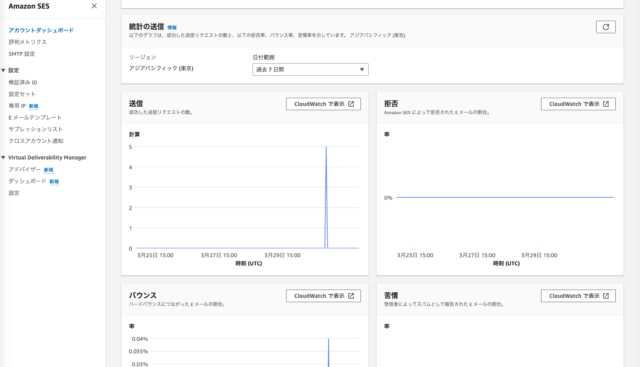Open ダッシュボード under Virtual Deliverability Manager
The width and height of the screenshot is (640, 367).
point(27,181)
